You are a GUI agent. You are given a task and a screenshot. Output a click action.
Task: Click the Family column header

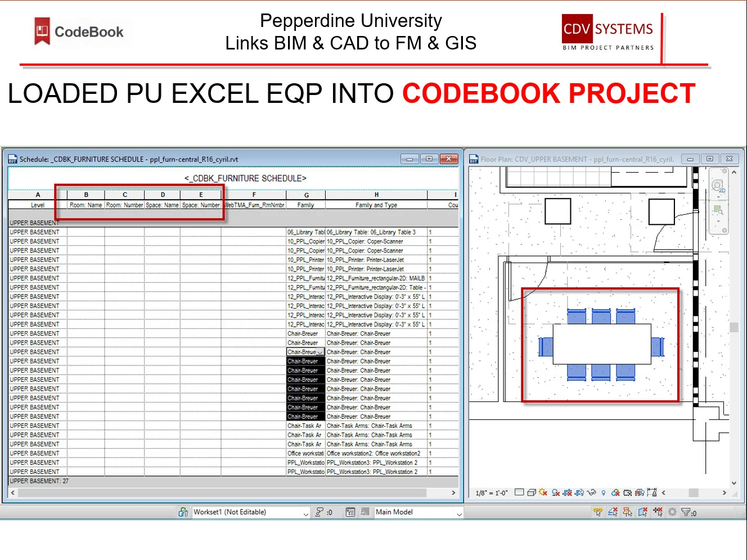306,205
